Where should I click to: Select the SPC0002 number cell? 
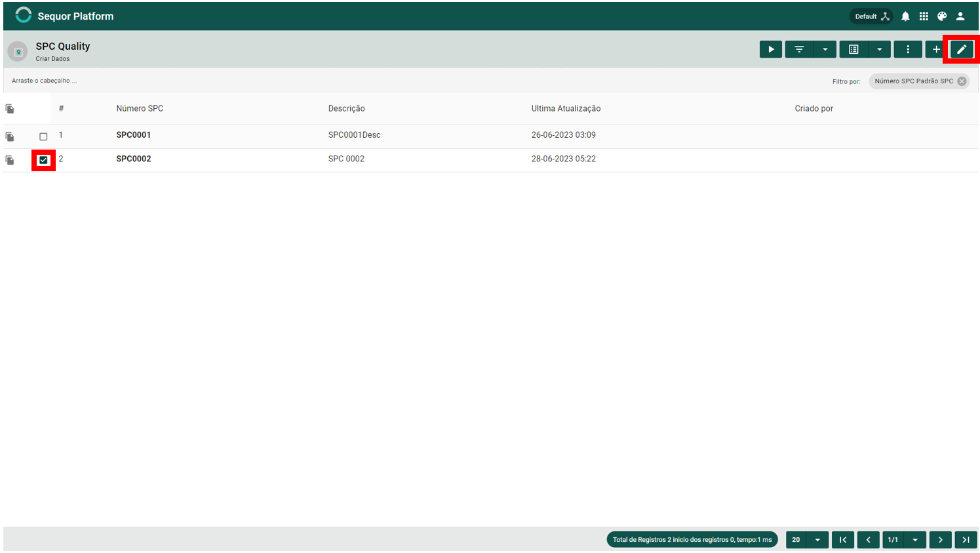tap(134, 159)
